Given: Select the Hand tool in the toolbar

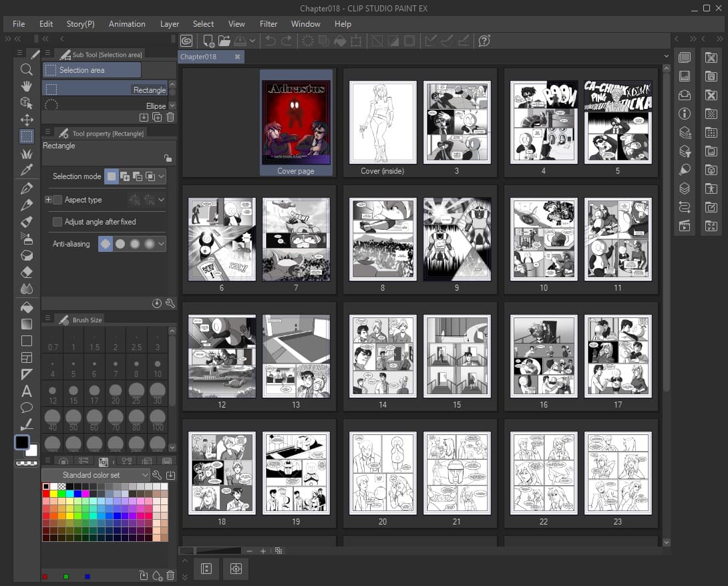Looking at the screenshot, I should (26, 86).
